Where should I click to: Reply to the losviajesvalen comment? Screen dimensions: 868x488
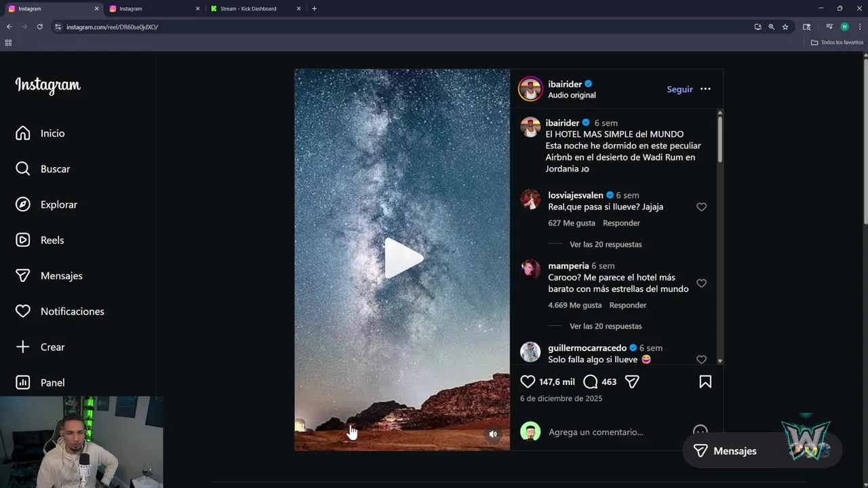(x=621, y=223)
